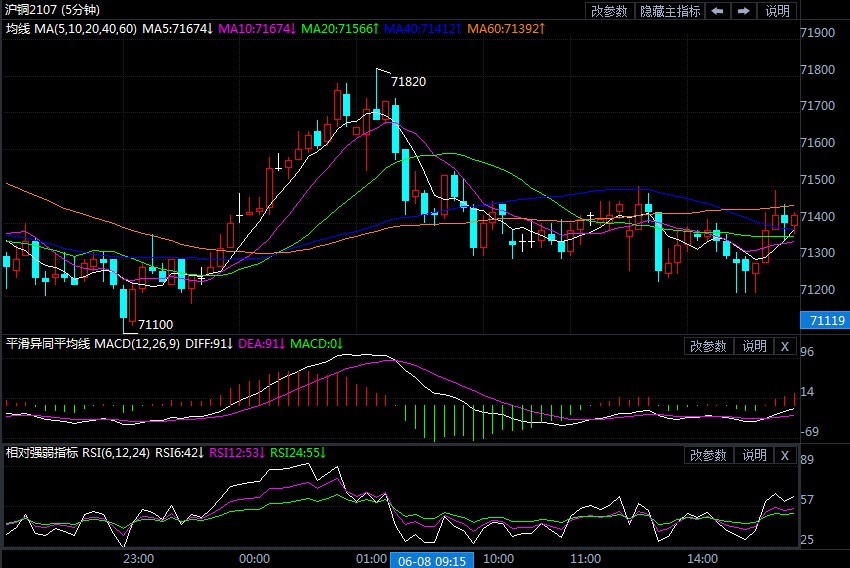850x568 pixels.
Task: Select the orange MA60 legend label
Action: (506, 29)
